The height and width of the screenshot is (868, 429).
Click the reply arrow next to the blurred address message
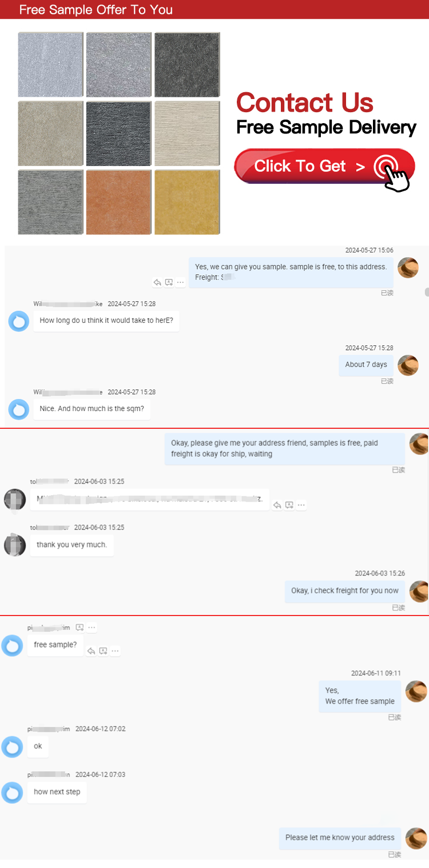point(277,505)
